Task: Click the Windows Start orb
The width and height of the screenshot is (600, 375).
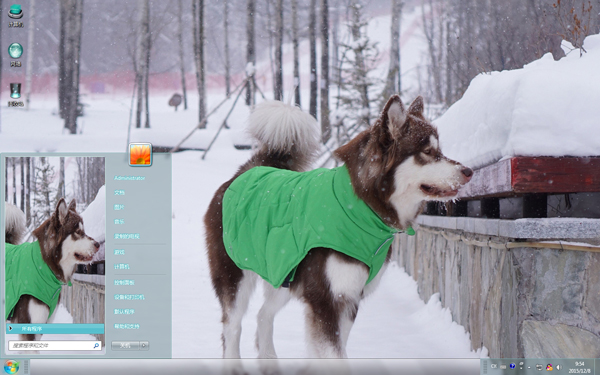Action: click(11, 367)
